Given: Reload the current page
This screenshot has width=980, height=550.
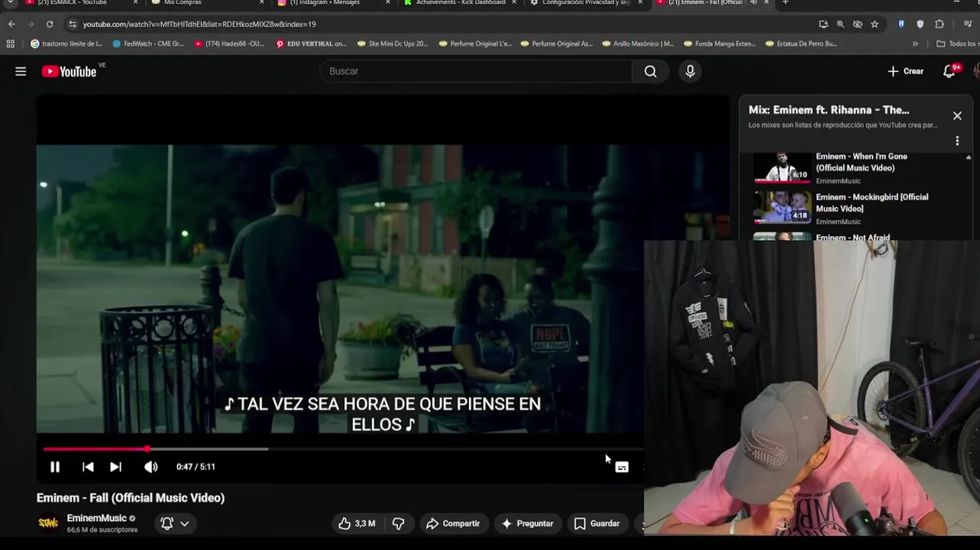Looking at the screenshot, I should pyautogui.click(x=50, y=24).
